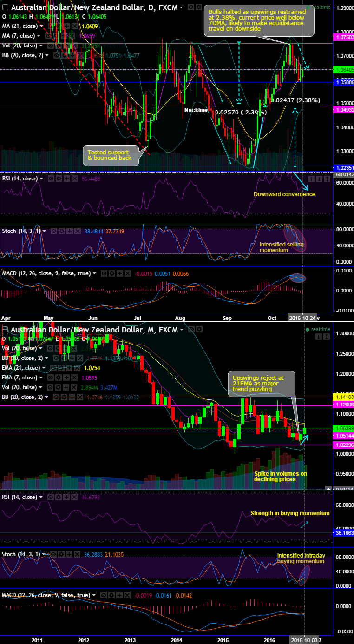Open settings gear for daily MACD indicator
The width and height of the screenshot is (354, 644).
pos(111,273)
